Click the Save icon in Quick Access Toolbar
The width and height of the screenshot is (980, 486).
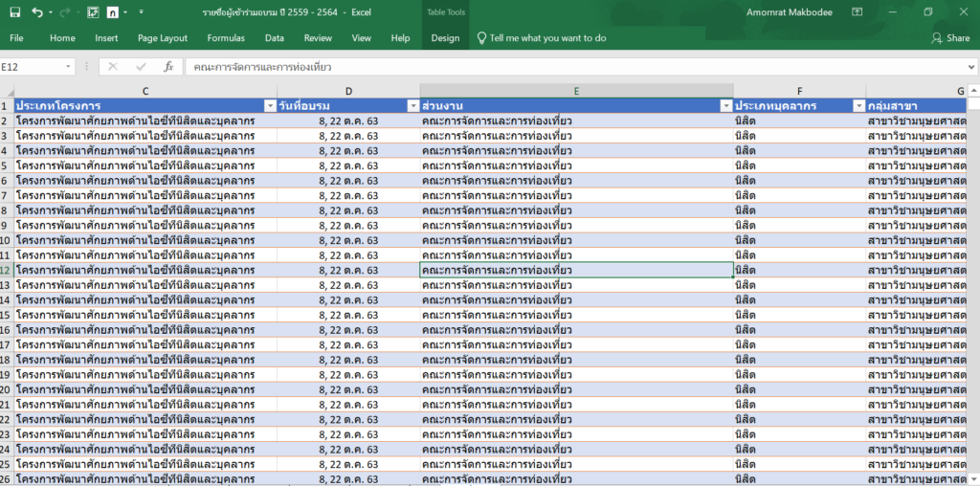pyautogui.click(x=14, y=12)
